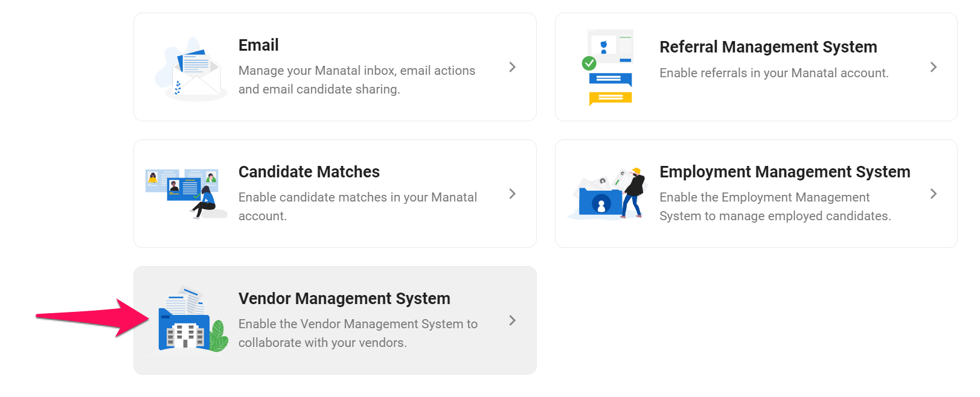This screenshot has width=980, height=397.
Task: Open the Email heading
Action: [258, 45]
